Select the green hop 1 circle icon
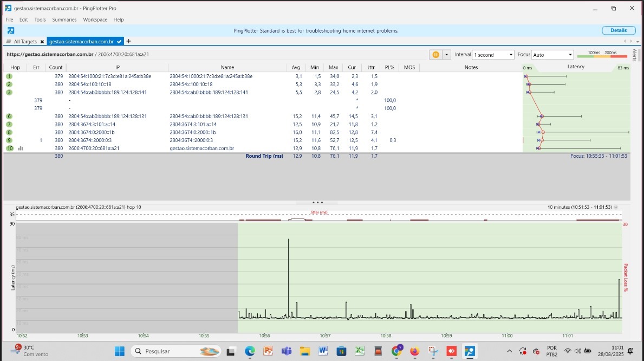 pos(9,76)
